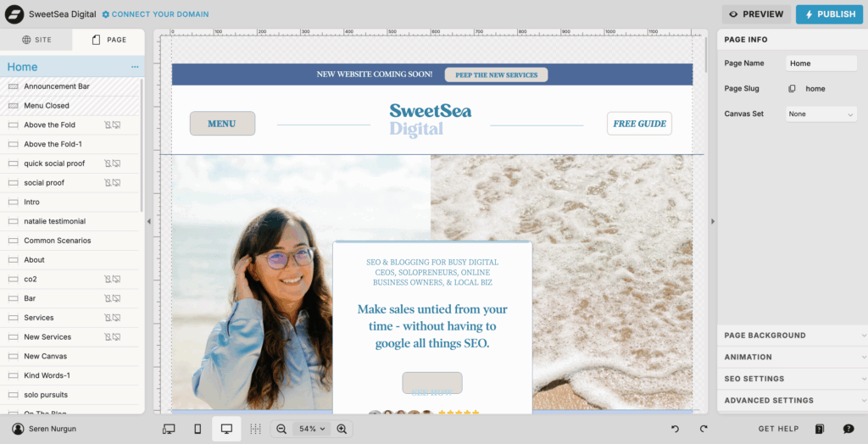This screenshot has height=444, width=868.
Task: Collapse the Page Info section header
Action: pos(793,40)
